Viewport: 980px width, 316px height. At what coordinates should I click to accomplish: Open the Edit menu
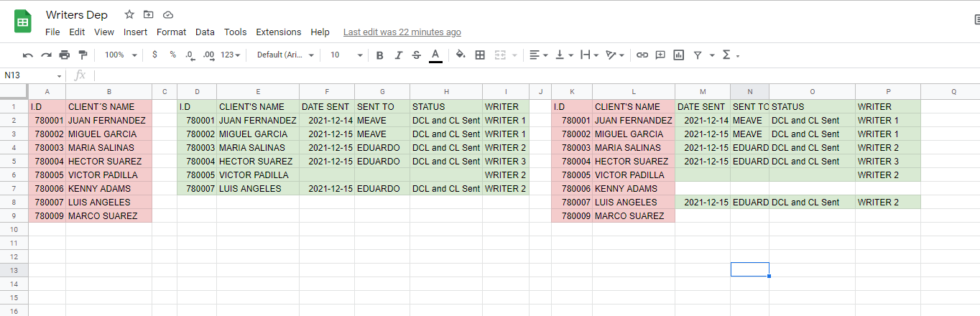point(77,32)
